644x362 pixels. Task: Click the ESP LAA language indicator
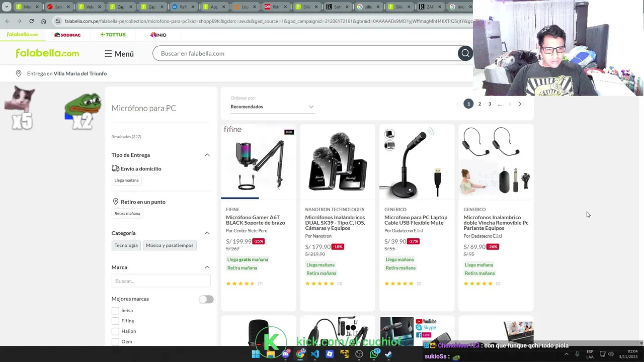click(x=590, y=354)
